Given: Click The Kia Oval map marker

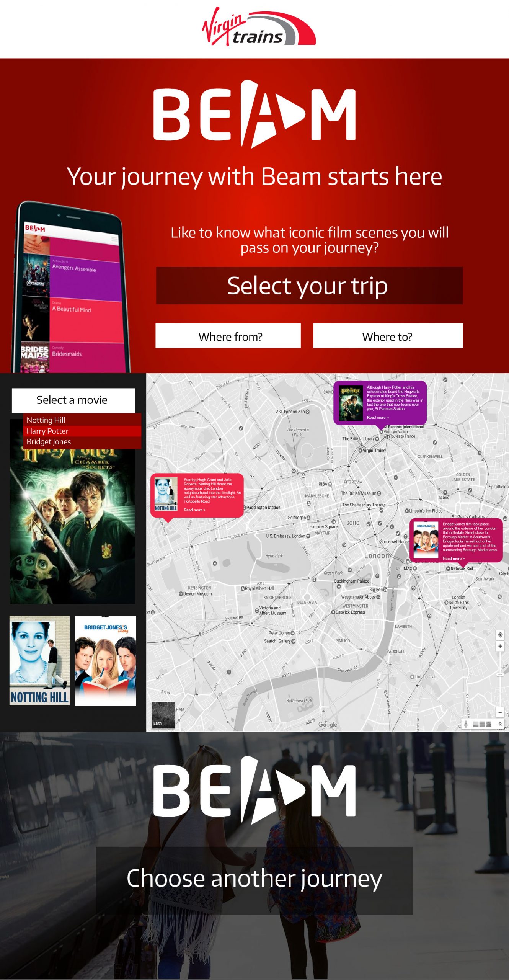Looking at the screenshot, I should [x=412, y=676].
